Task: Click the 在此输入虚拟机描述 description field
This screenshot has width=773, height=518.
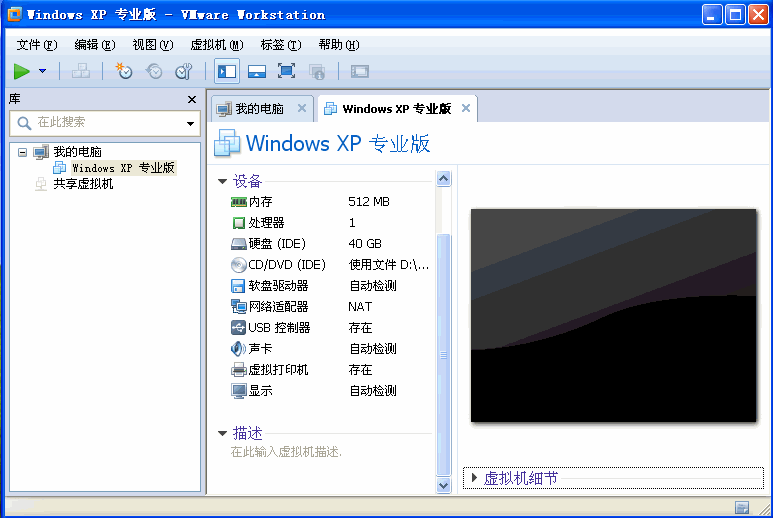Action: 286,452
